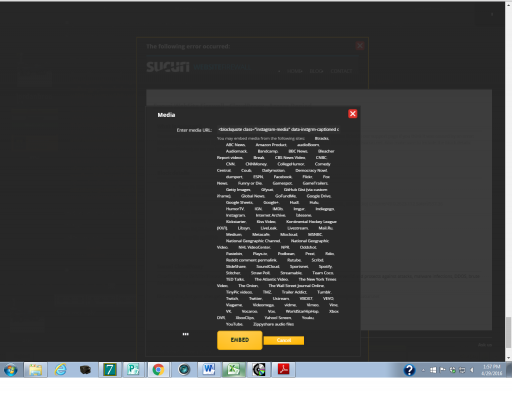The height and width of the screenshot is (410, 512).
Task: Open the Windows Start menu orb
Action: click(x=11, y=370)
